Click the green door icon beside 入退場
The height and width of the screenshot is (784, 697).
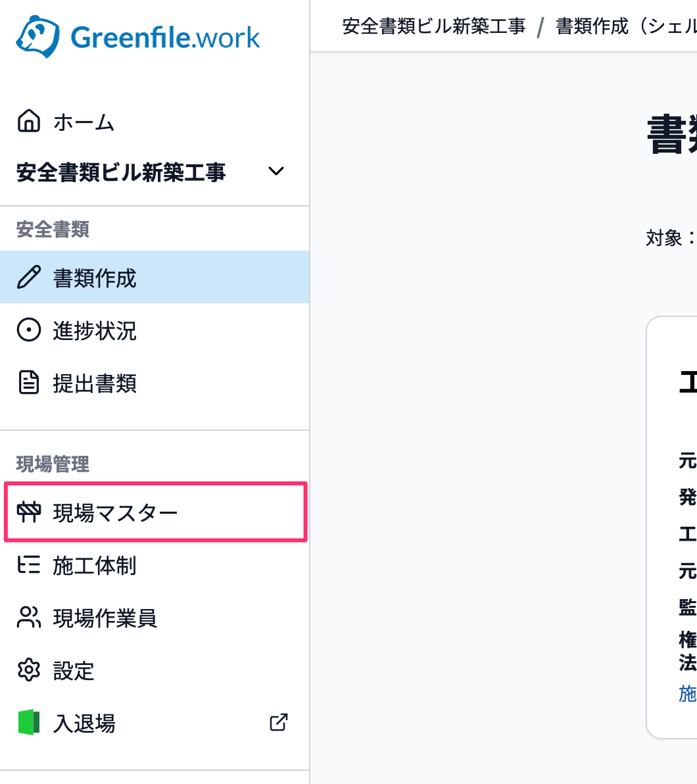pos(29,722)
